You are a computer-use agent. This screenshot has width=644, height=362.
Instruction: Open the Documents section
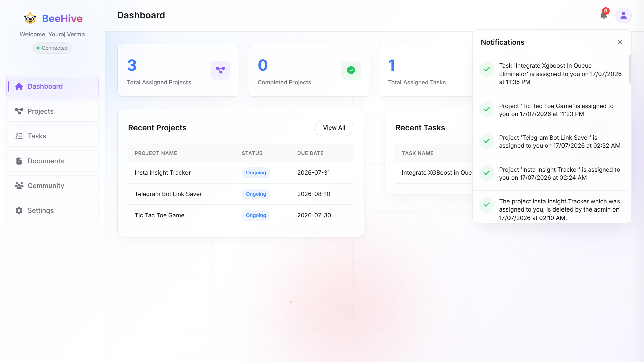pyautogui.click(x=52, y=161)
